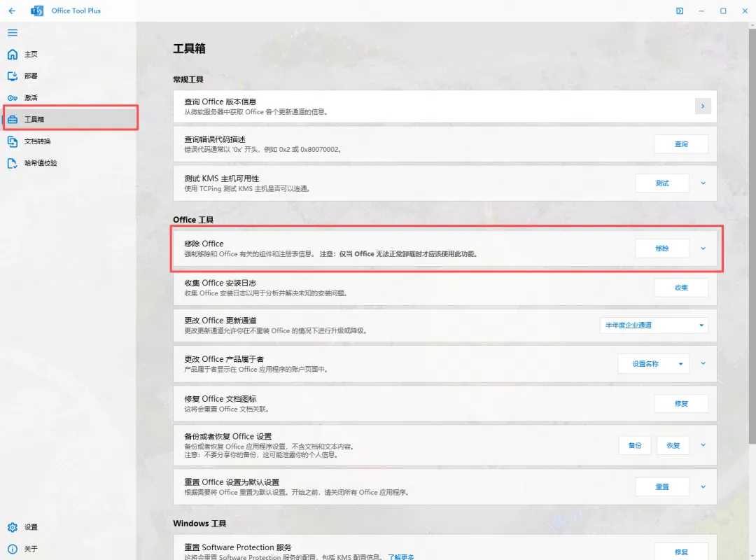
Task: Click the home icon beside 主页
Action: click(x=13, y=54)
